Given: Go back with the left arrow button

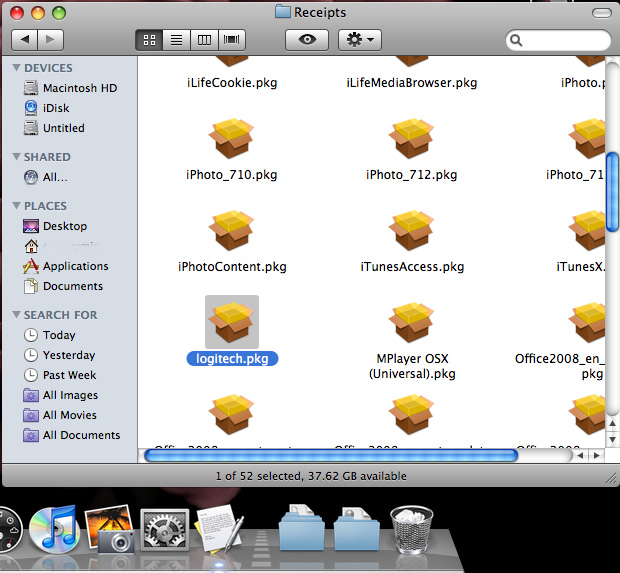Looking at the screenshot, I should (25, 40).
